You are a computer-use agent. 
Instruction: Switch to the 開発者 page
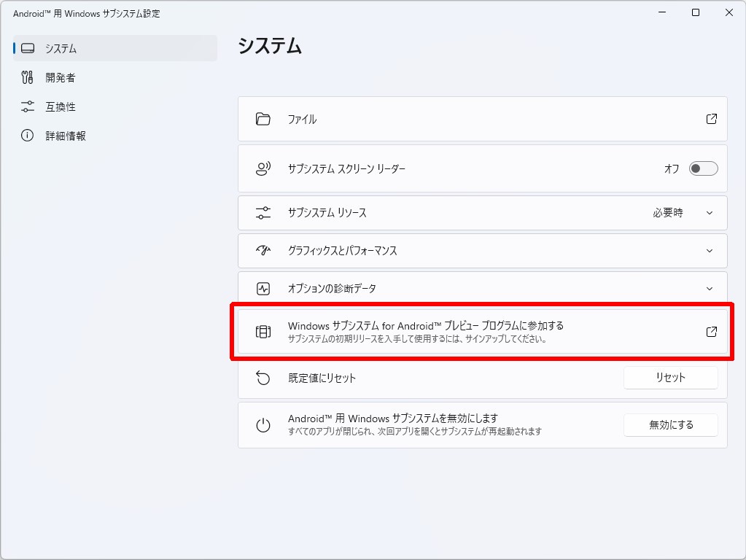click(x=58, y=77)
